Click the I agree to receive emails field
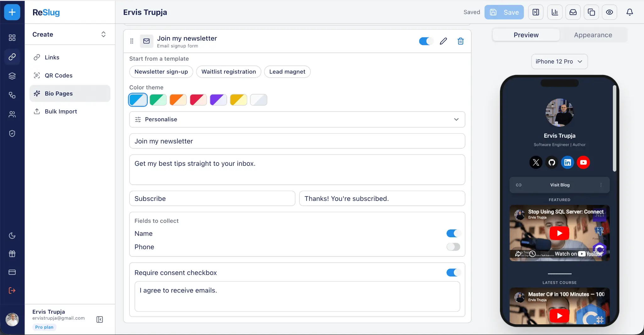The height and width of the screenshot is (335, 644). [x=297, y=297]
